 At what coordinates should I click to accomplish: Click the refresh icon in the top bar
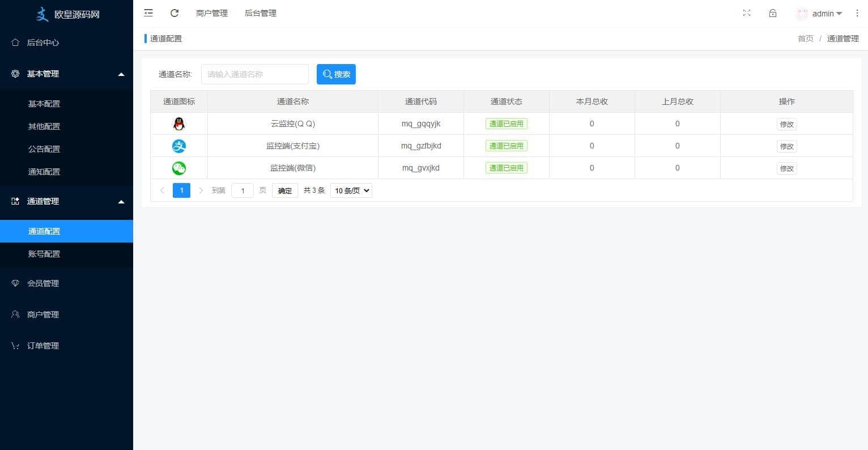pyautogui.click(x=175, y=13)
